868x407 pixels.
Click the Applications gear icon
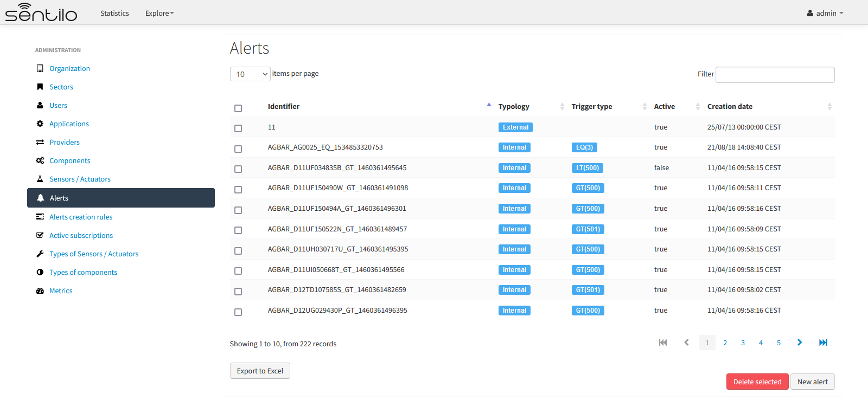[40, 124]
